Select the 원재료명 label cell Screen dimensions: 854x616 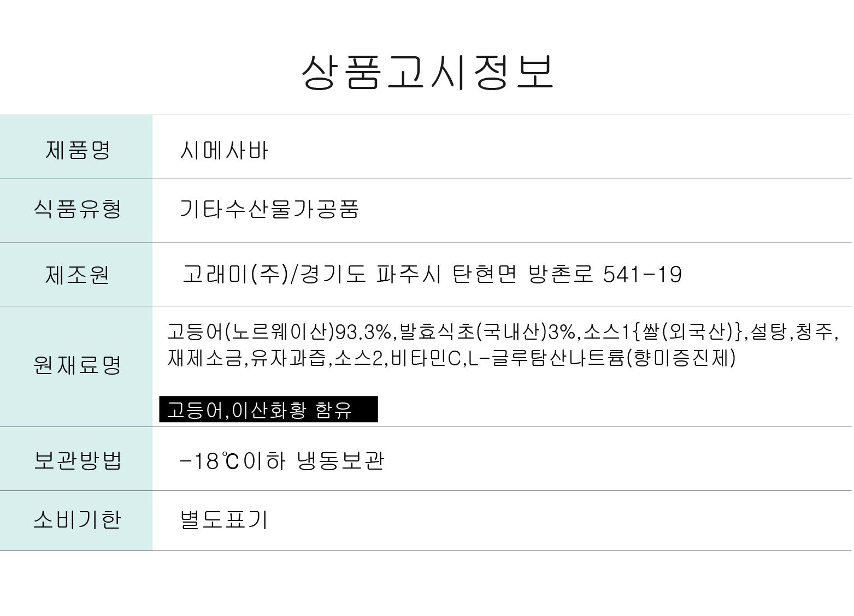pos(77,365)
